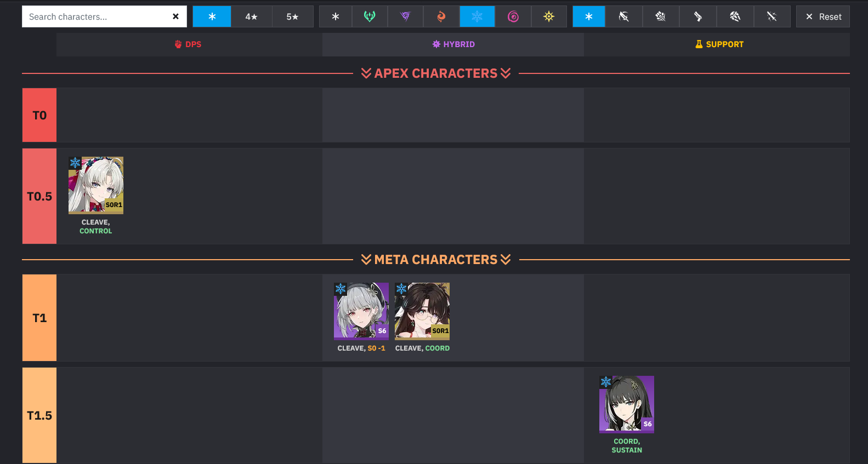Filter by Electro element icon

[x=405, y=16]
